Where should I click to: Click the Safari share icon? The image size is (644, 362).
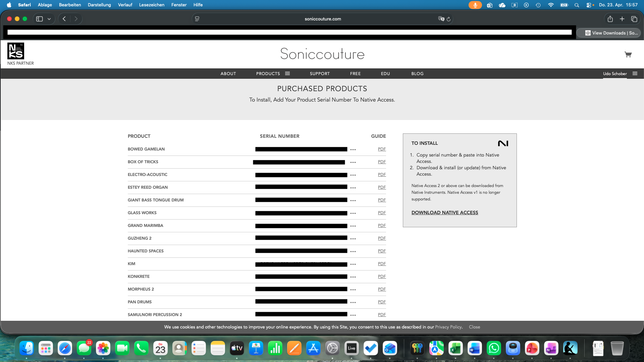click(610, 19)
